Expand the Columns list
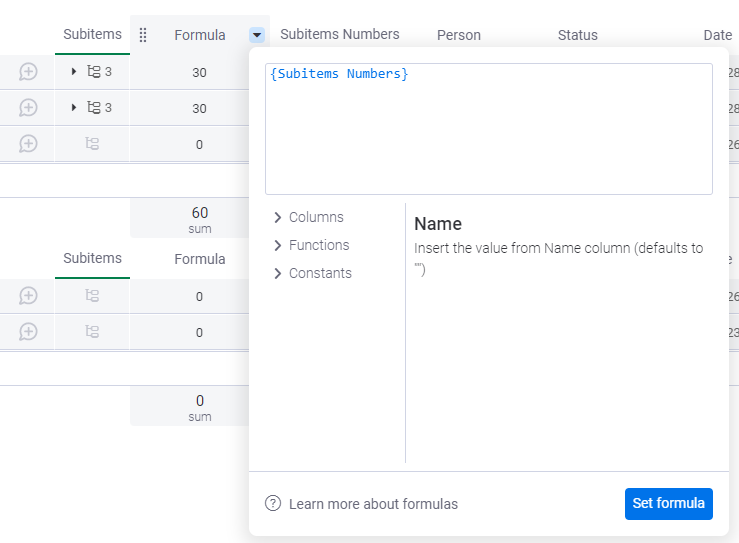The height and width of the screenshot is (543, 739). pos(308,217)
